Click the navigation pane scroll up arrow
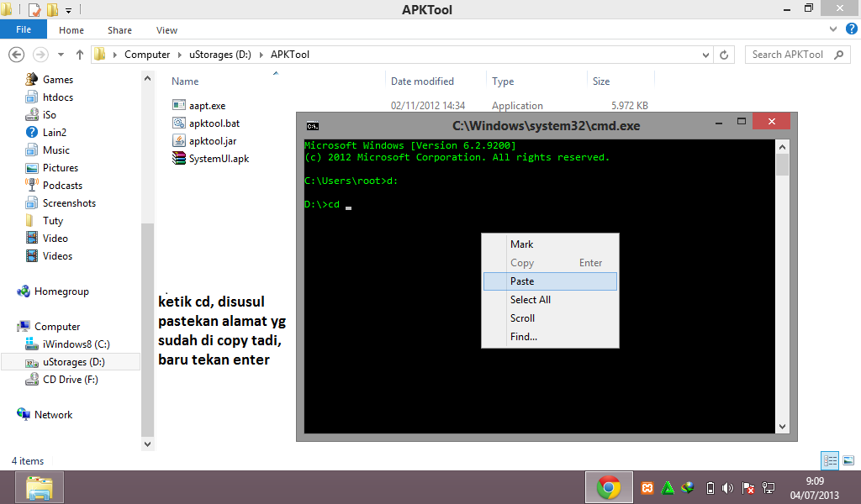 click(147, 78)
